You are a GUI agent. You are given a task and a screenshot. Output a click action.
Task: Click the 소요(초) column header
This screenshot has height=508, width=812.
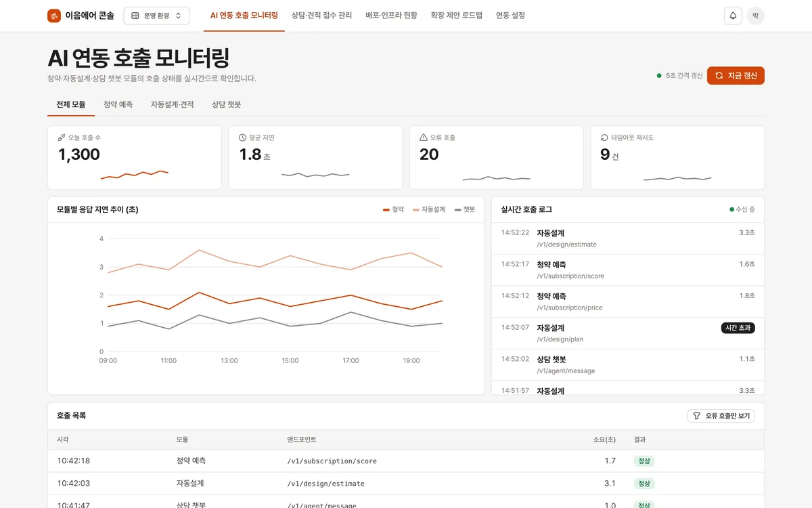coord(603,440)
